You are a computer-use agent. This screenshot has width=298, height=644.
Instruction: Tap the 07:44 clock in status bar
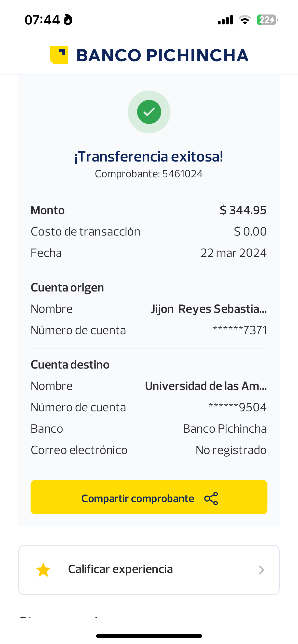click(x=42, y=20)
